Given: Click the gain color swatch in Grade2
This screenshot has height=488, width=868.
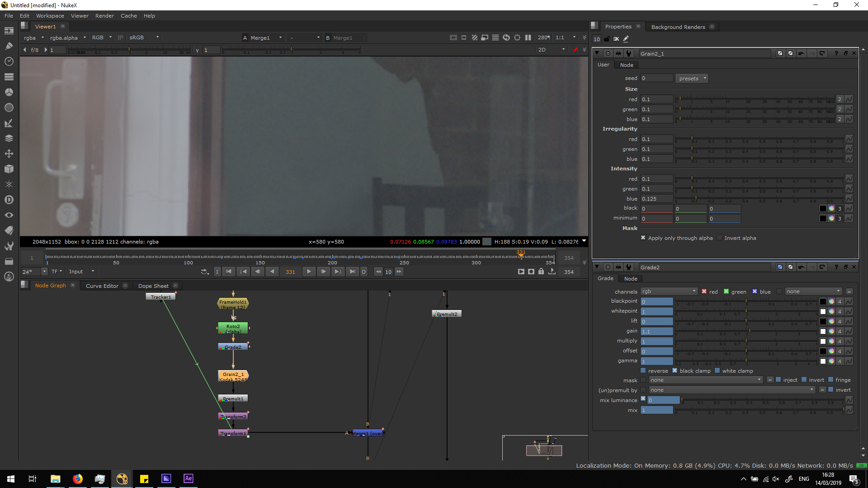Looking at the screenshot, I should [x=823, y=331].
